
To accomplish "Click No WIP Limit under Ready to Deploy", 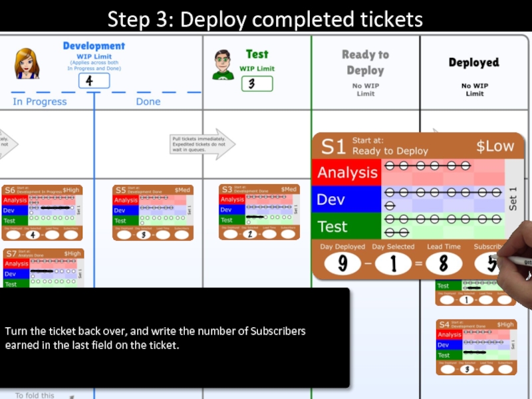I will coord(365,90).
